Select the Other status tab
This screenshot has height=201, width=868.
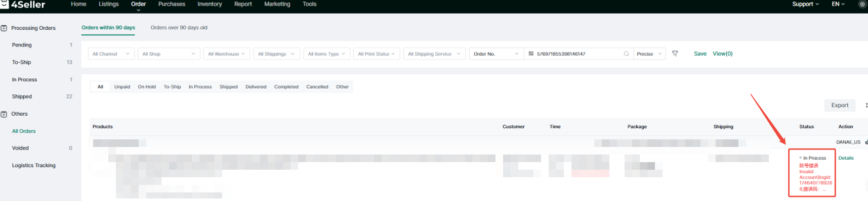point(342,87)
